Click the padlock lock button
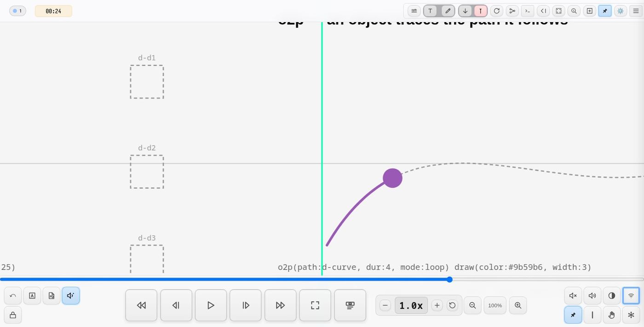The width and height of the screenshot is (644, 327). (13, 315)
